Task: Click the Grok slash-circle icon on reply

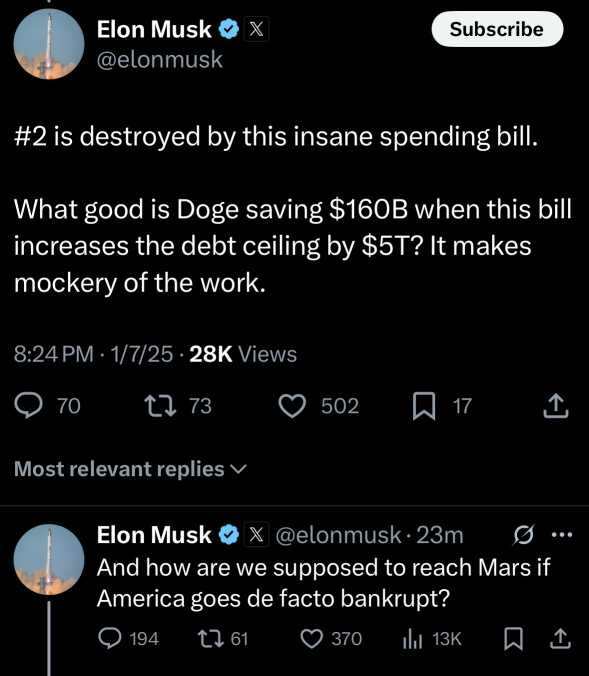Action: tap(524, 535)
